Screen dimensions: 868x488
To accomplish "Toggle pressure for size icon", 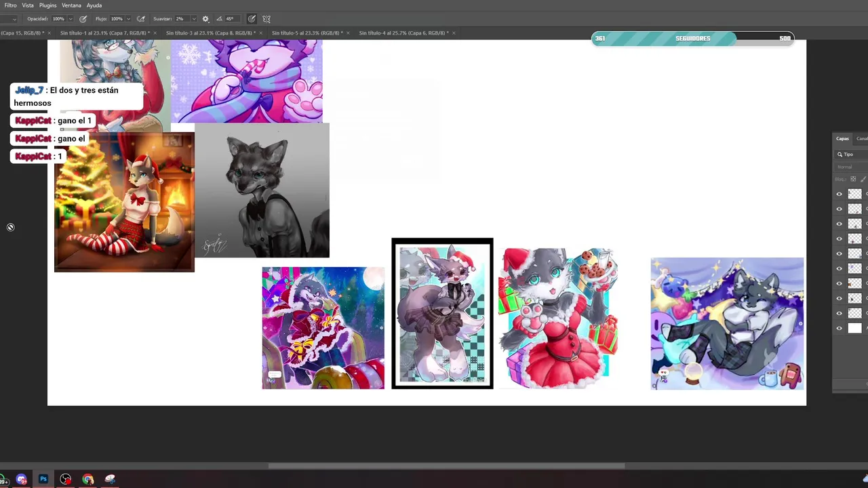I will tap(252, 19).
